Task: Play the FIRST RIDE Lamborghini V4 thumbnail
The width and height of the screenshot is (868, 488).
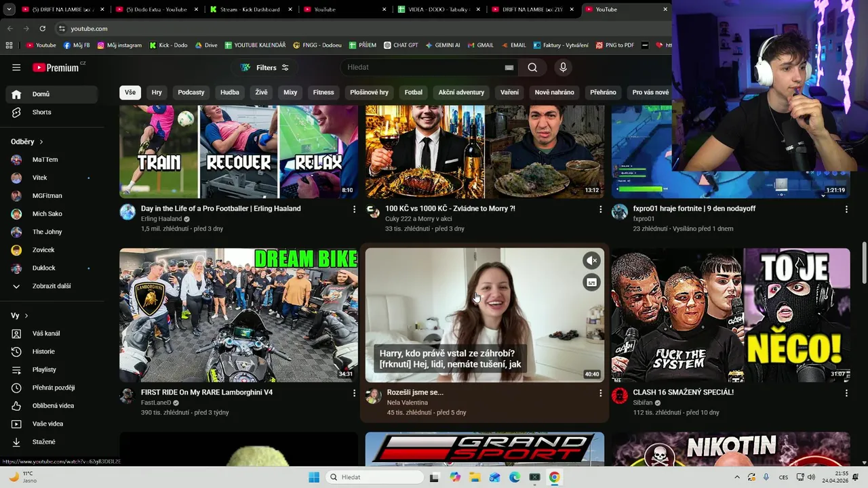Action: pos(239,315)
